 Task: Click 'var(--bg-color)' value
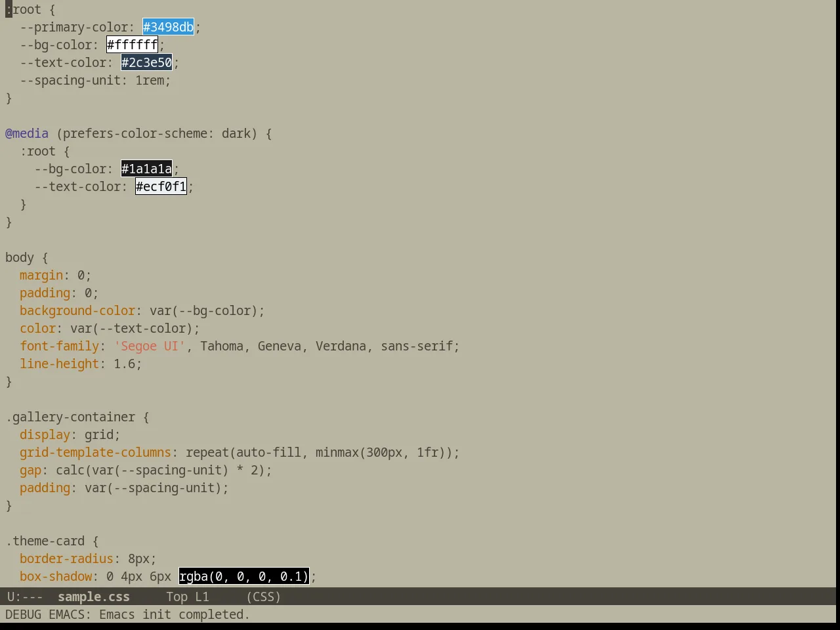coord(203,310)
